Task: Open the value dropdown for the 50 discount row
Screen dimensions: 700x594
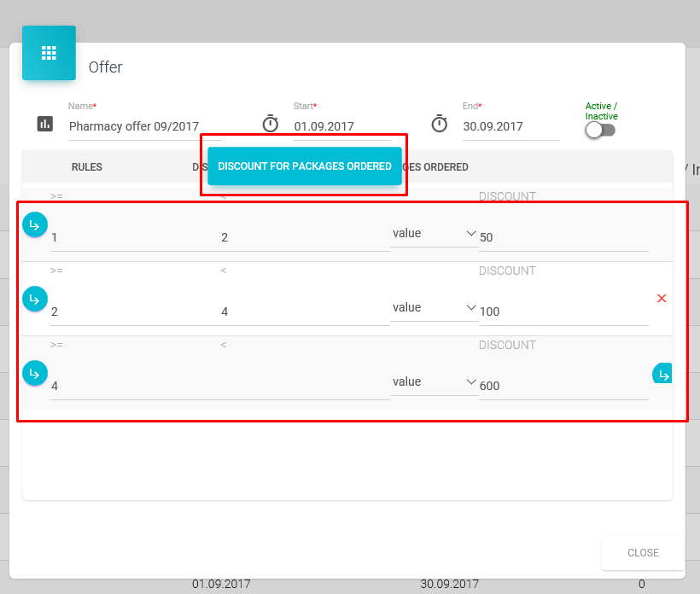Action: 434,234
